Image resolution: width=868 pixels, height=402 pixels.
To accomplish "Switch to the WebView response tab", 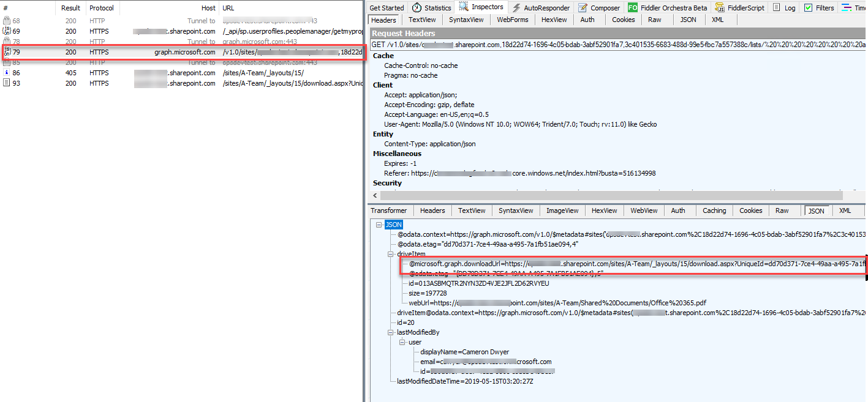I will pos(644,210).
